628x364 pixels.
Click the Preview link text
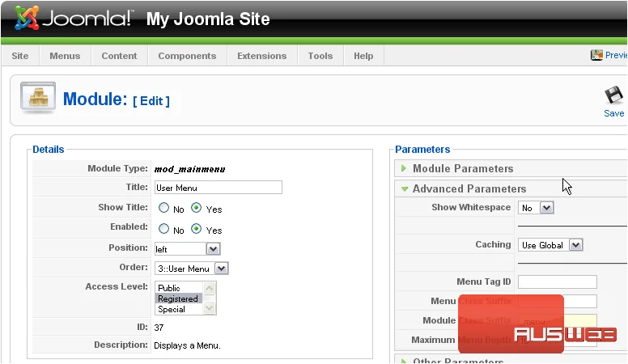click(x=616, y=55)
